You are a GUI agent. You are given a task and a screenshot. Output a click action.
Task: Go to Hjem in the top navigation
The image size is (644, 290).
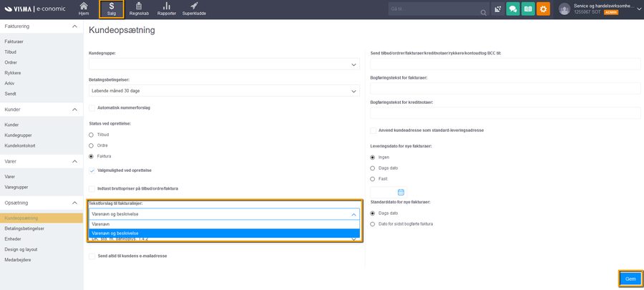point(83,9)
